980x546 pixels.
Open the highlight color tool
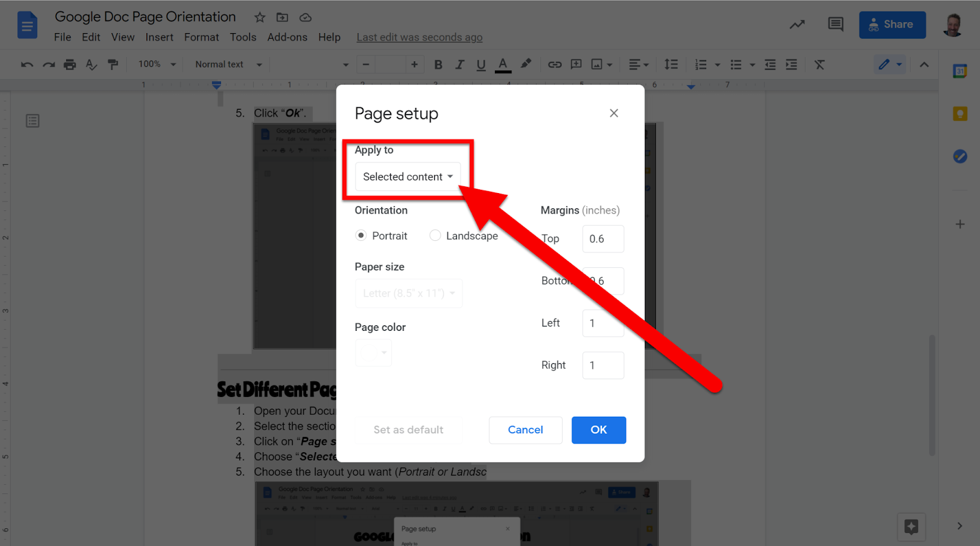coord(526,64)
